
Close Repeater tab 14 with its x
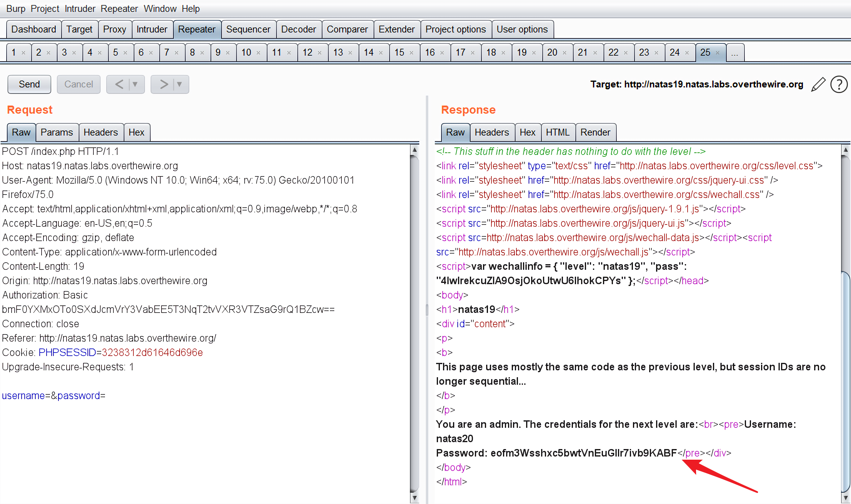point(381,53)
